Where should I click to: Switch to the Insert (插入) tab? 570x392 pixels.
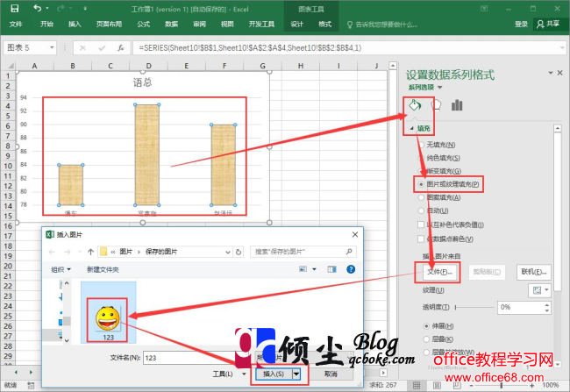point(75,24)
